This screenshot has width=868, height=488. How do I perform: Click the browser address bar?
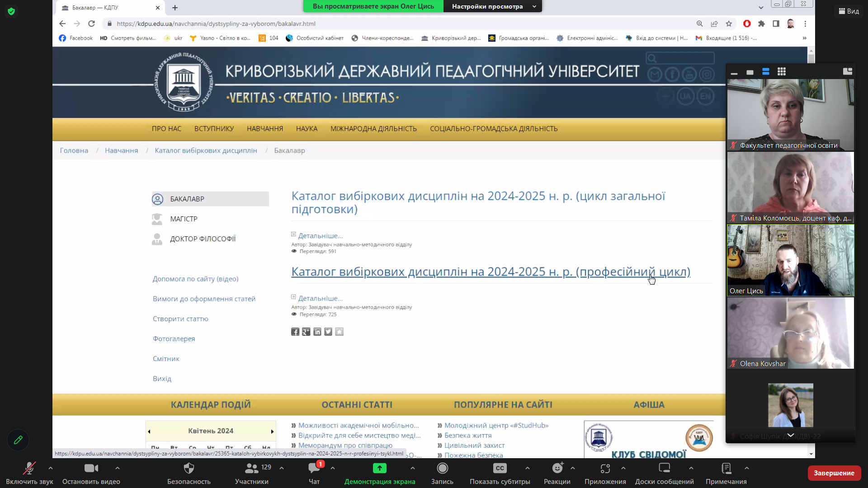tap(398, 23)
